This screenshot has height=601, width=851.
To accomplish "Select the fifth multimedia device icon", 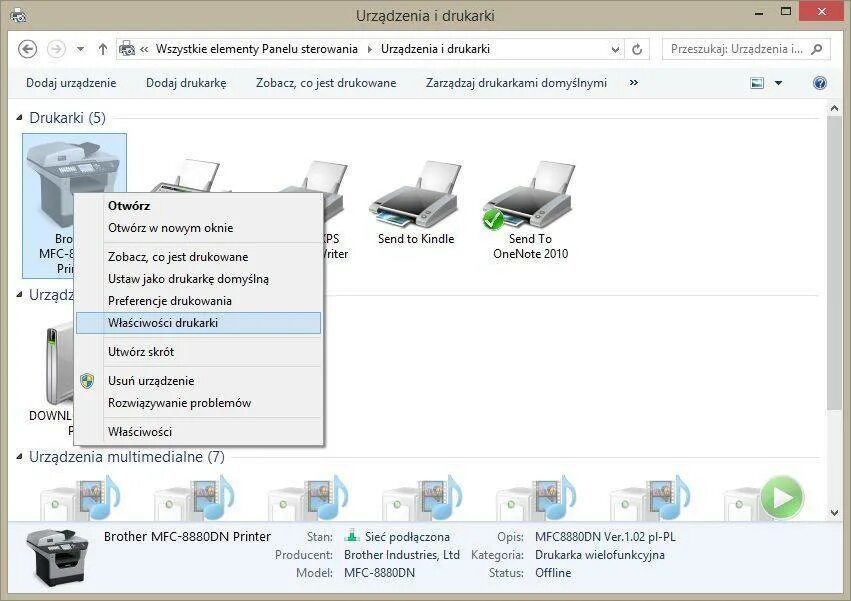I will click(x=536, y=497).
